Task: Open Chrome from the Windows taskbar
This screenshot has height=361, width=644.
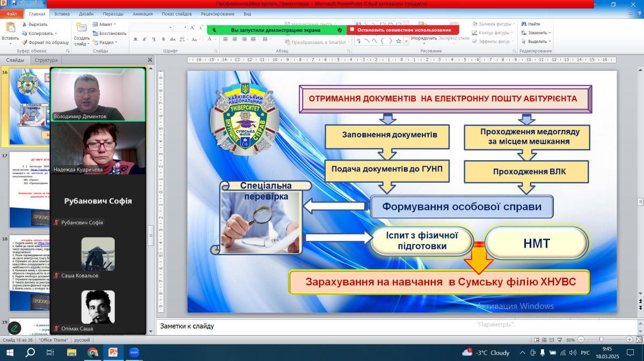Action: [x=92, y=352]
